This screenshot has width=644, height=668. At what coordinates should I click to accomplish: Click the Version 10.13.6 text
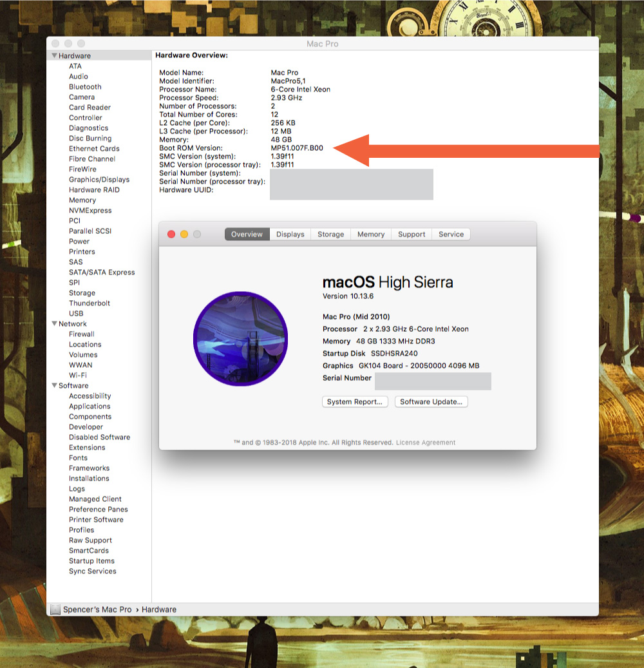pyautogui.click(x=348, y=296)
